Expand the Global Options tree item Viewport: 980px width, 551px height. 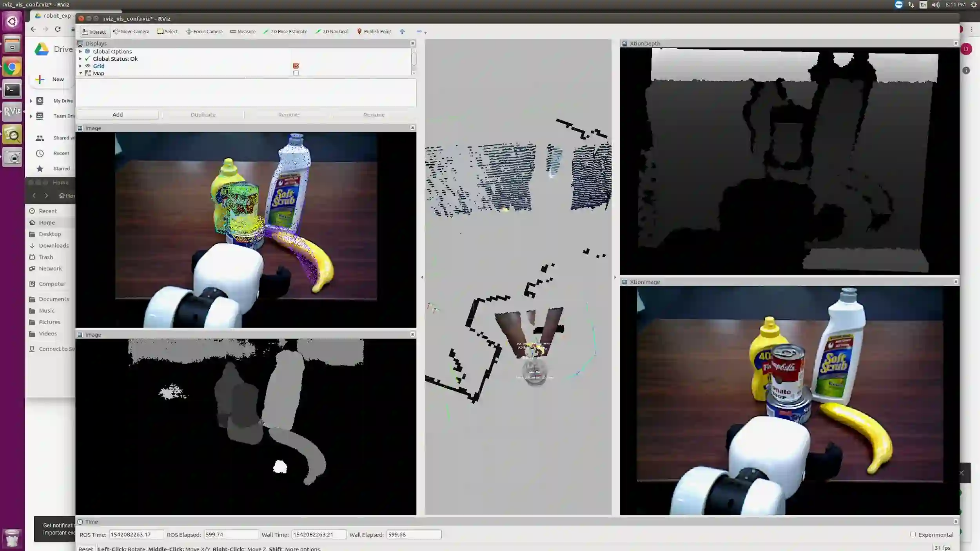(81, 52)
